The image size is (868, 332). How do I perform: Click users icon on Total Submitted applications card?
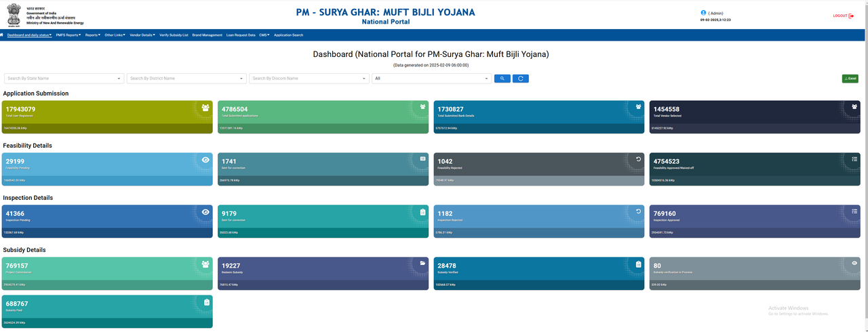pyautogui.click(x=422, y=106)
